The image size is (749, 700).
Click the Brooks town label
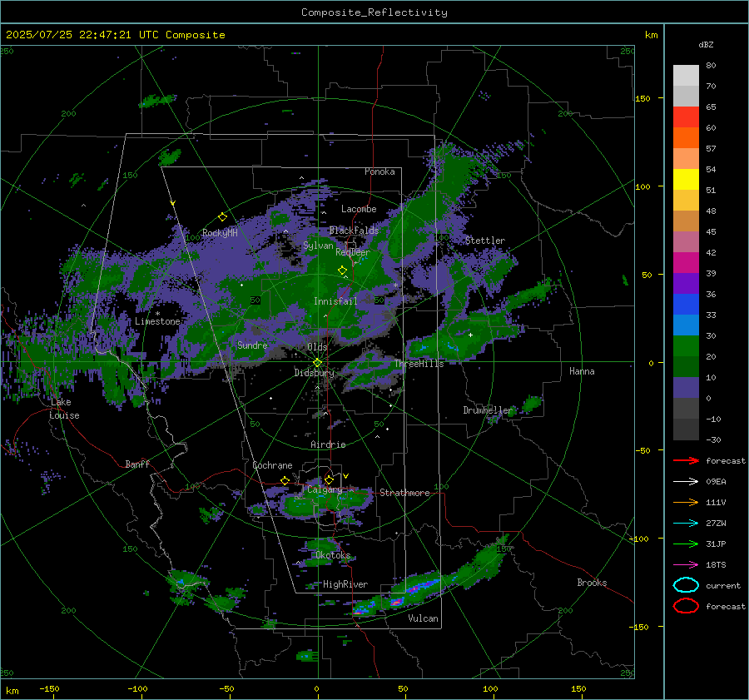[592, 582]
